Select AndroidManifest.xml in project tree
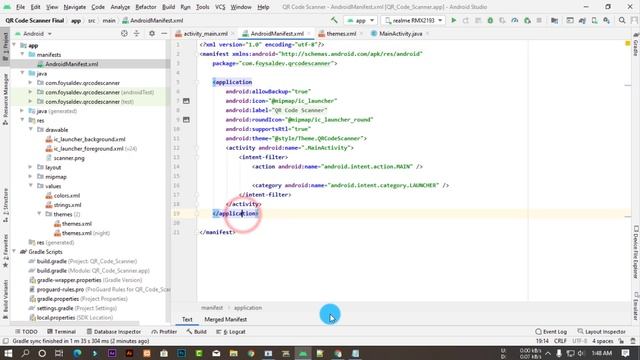Viewport: 640px width, 360px height. click(x=71, y=64)
